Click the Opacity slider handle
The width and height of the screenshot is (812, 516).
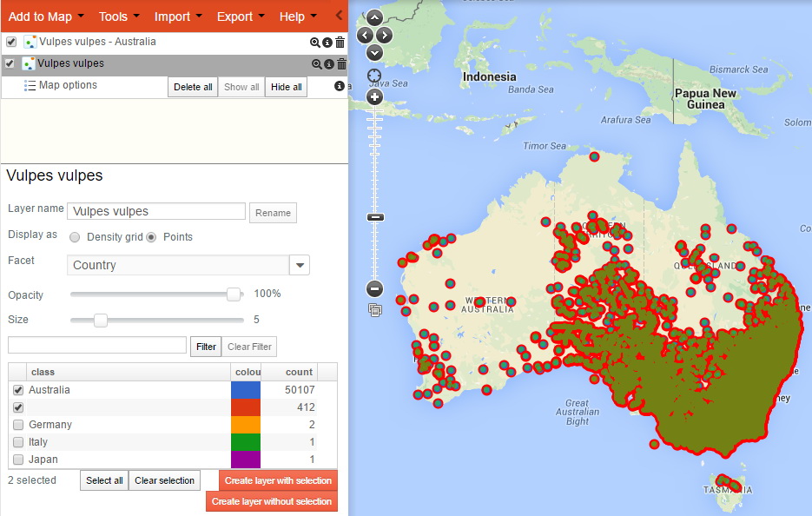coord(233,294)
